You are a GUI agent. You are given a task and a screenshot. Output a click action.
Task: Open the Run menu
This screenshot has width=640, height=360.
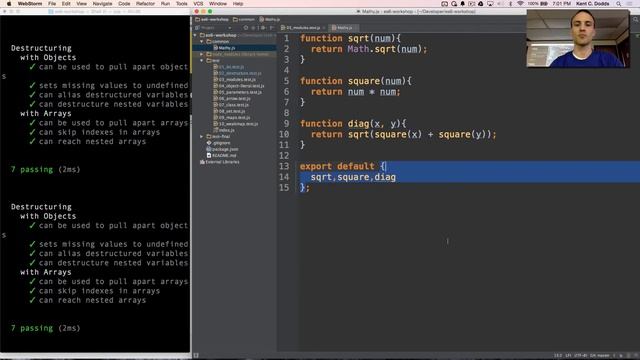pyautogui.click(x=165, y=4)
